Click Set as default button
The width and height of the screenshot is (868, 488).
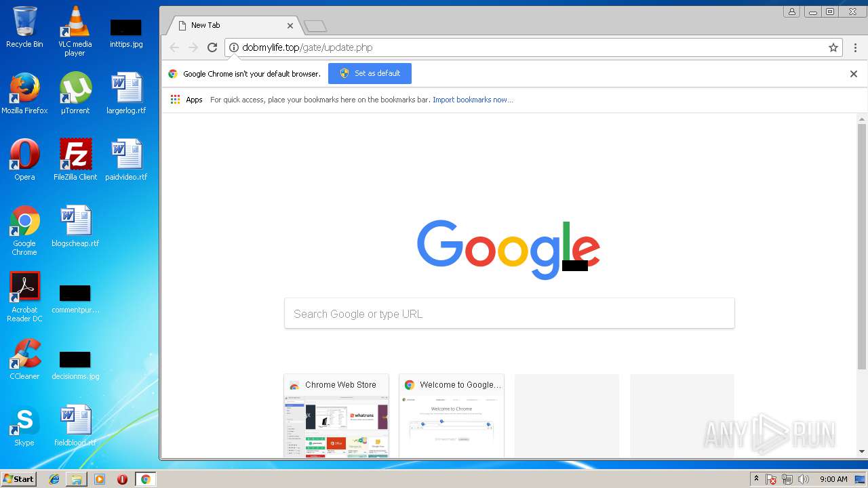point(370,73)
